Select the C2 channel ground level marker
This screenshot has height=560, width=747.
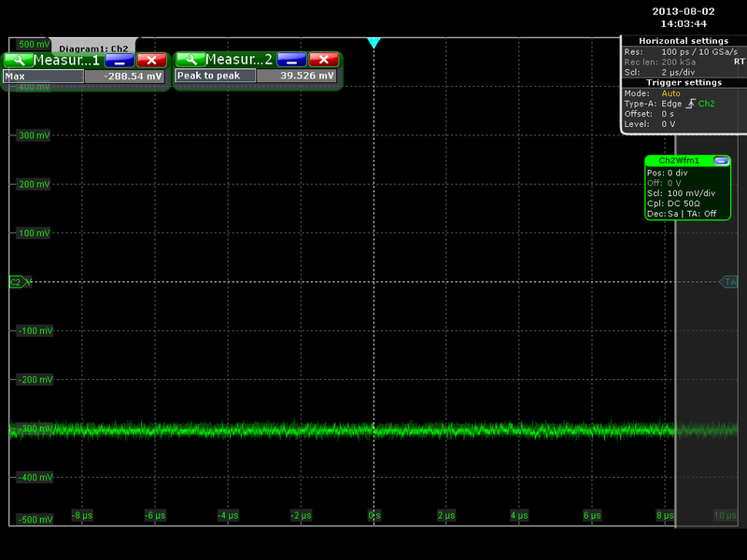(16, 281)
